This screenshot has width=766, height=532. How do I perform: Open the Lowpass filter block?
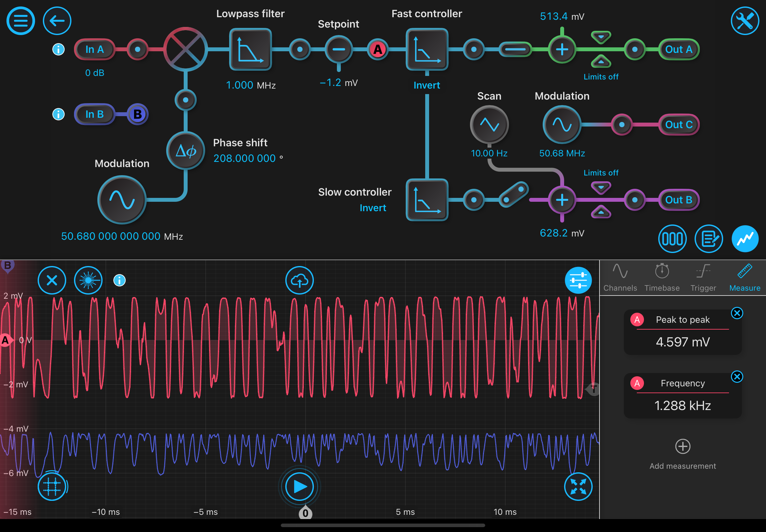click(x=251, y=49)
